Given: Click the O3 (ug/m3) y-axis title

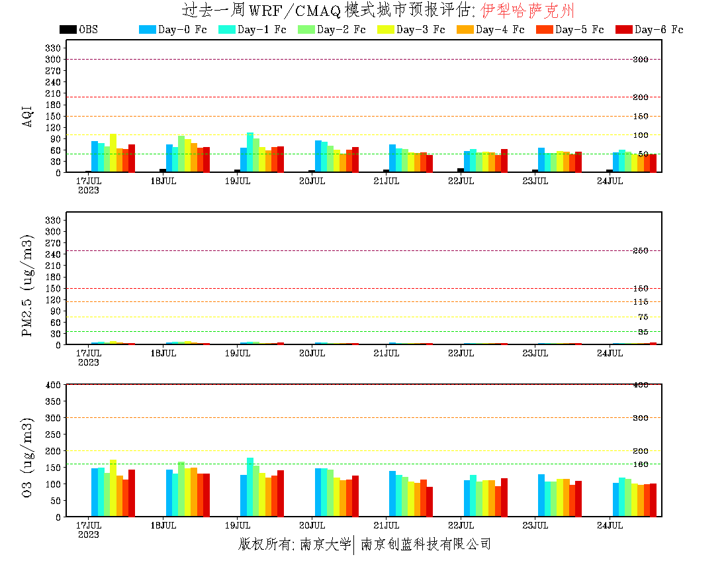Looking at the screenshot, I should coord(28,457).
